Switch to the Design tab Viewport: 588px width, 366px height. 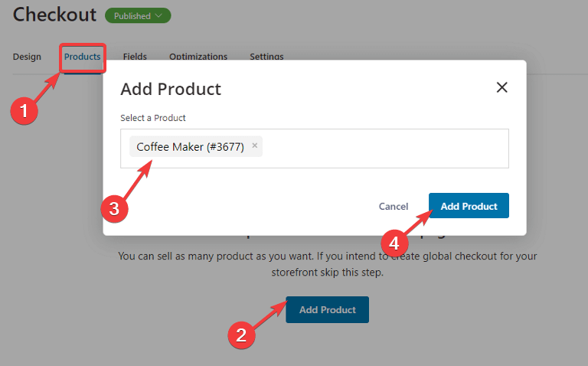[27, 57]
